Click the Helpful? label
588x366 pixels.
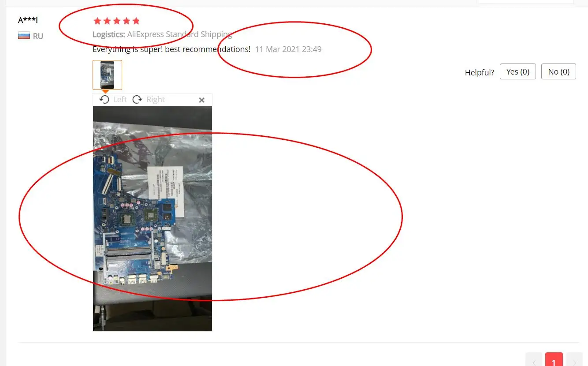[480, 72]
